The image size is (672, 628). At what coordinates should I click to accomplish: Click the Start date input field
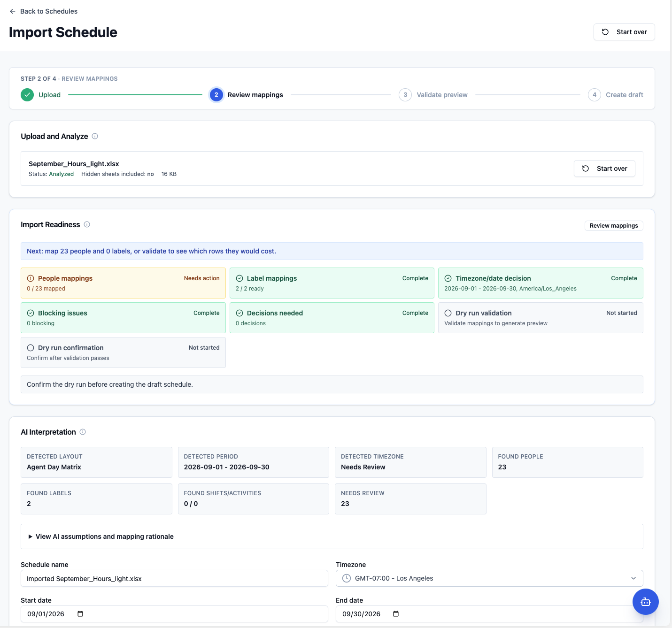pos(174,614)
